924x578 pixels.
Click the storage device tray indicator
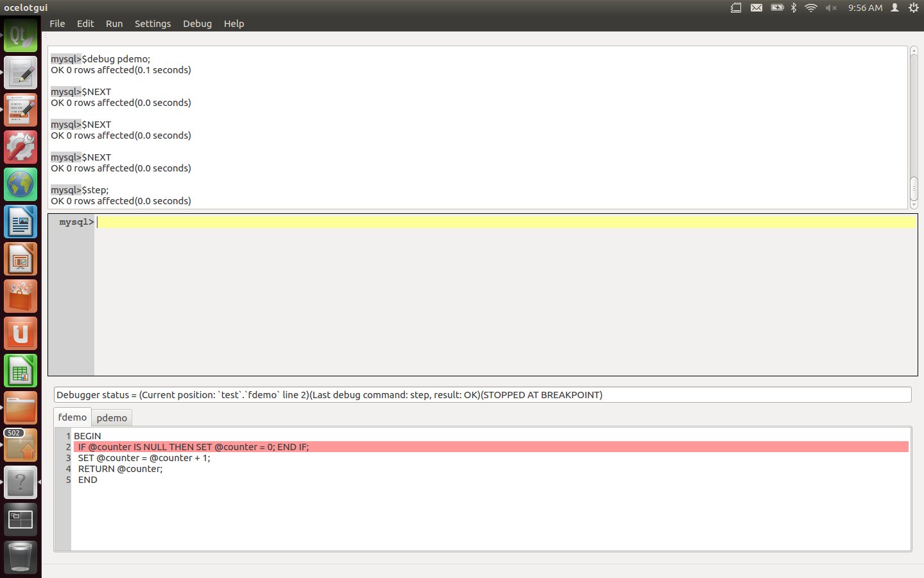[736, 8]
